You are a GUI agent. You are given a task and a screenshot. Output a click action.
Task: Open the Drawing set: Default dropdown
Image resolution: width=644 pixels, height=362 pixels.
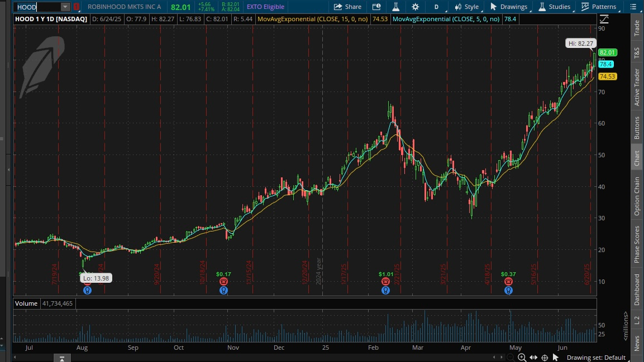click(x=596, y=358)
